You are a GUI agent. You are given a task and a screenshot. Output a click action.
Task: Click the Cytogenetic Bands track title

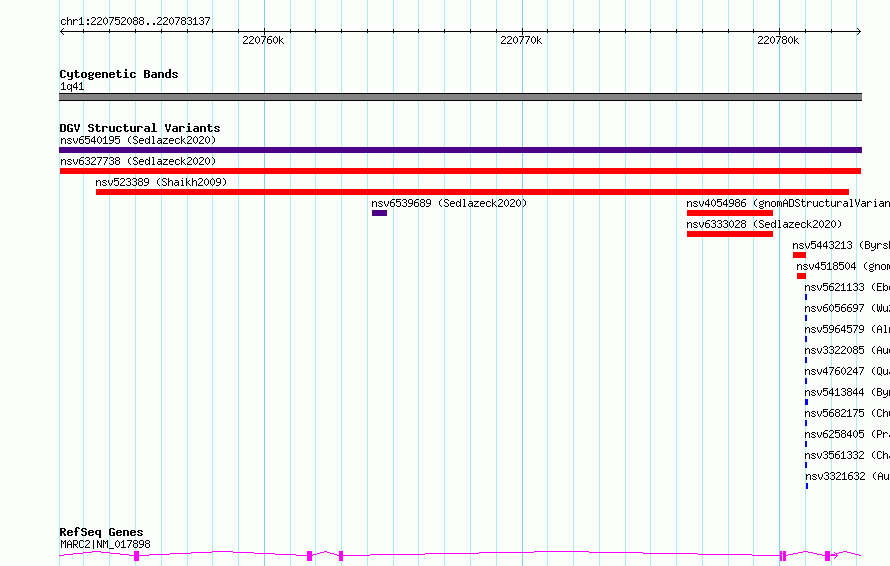119,74
